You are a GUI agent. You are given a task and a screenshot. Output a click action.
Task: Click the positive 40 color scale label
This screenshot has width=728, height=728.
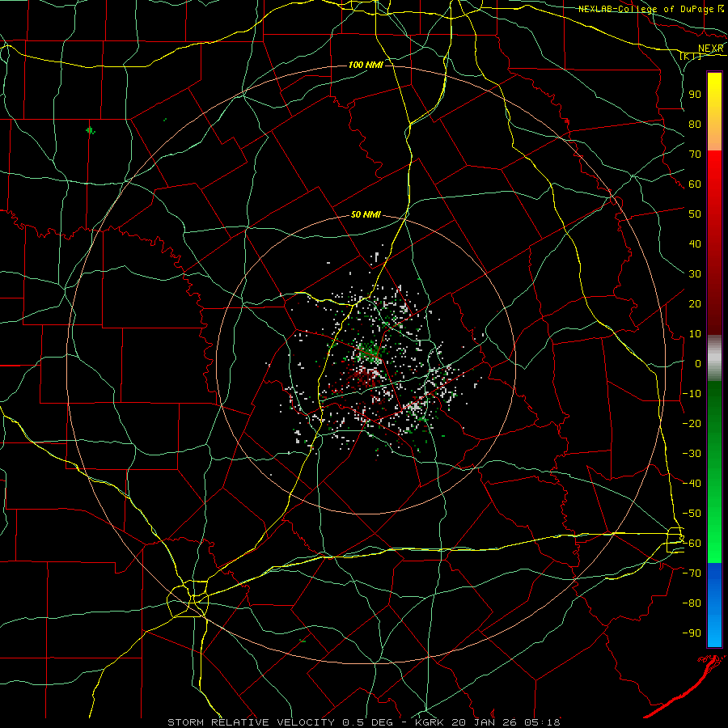pos(695,243)
